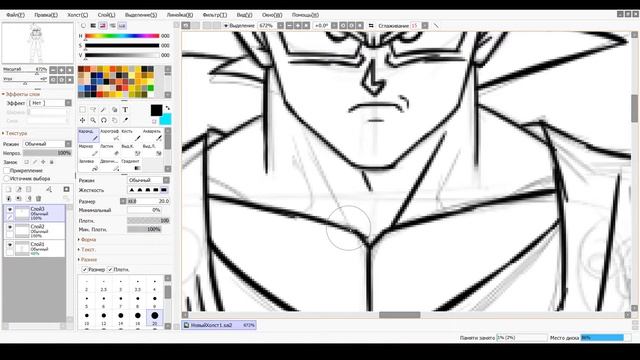Show the color wheel panel
This screenshot has height=360, width=640.
click(x=83, y=26)
